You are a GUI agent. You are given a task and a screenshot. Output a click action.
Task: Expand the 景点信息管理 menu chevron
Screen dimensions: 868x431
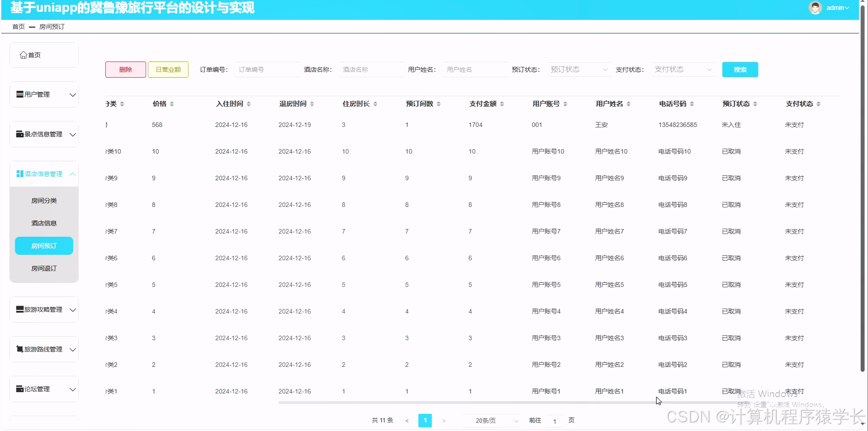(72, 135)
